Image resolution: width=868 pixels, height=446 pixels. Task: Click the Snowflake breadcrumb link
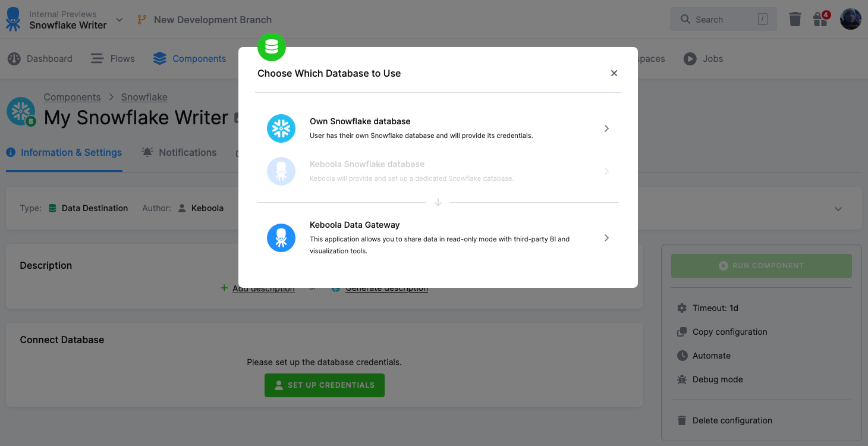click(144, 97)
